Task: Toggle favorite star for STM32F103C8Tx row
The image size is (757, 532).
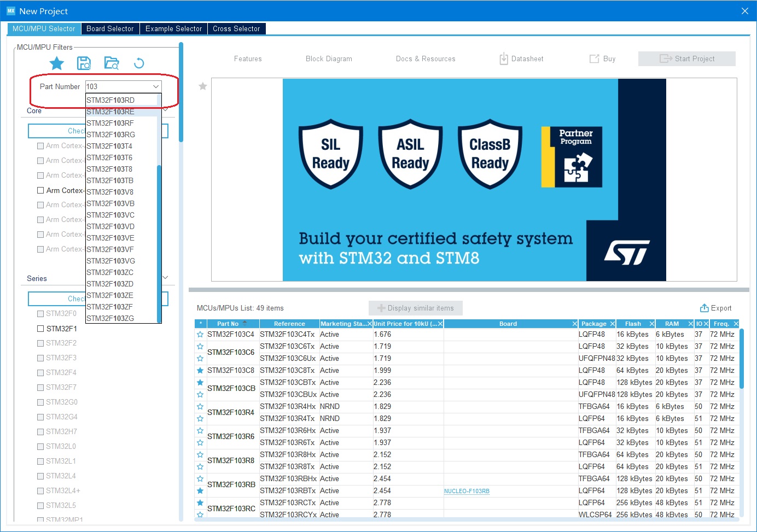Action: (200, 371)
